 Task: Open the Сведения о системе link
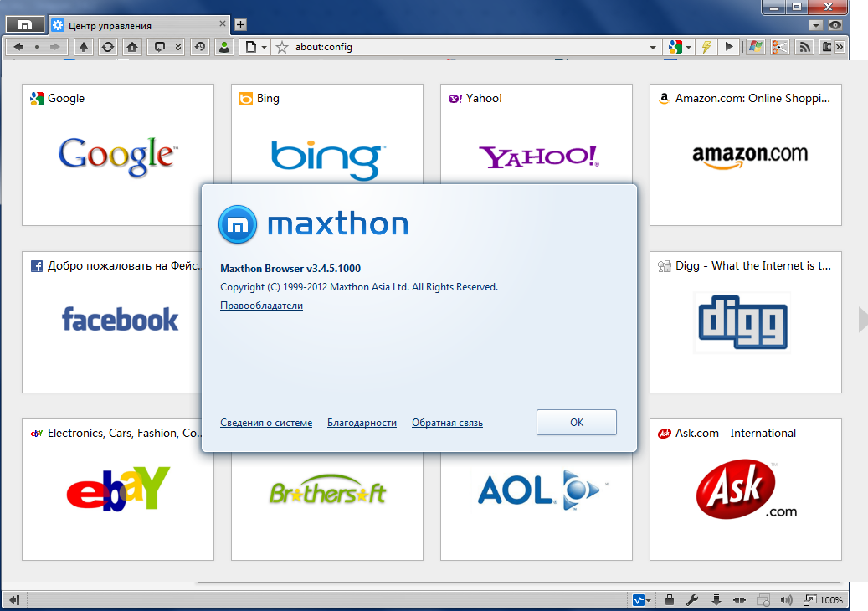[x=266, y=423]
